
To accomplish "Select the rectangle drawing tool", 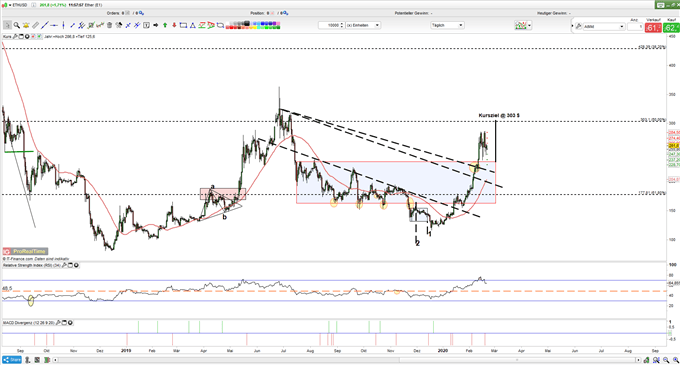I will [x=183, y=25].
